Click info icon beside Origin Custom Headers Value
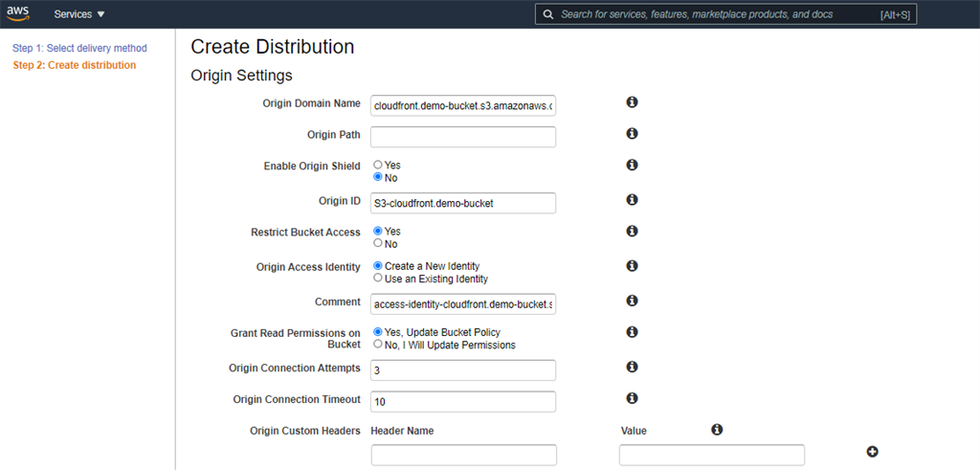 tap(717, 430)
